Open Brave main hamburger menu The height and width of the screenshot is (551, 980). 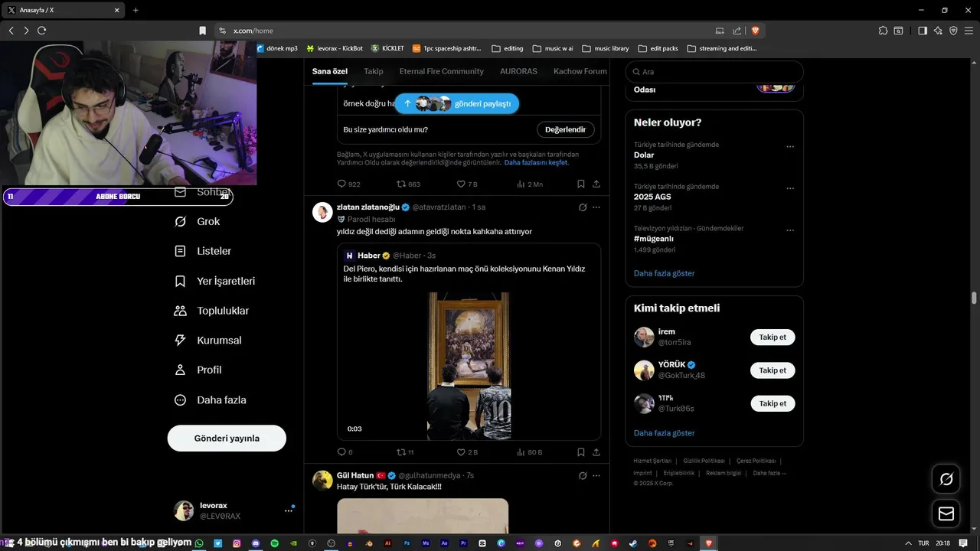tap(969, 31)
